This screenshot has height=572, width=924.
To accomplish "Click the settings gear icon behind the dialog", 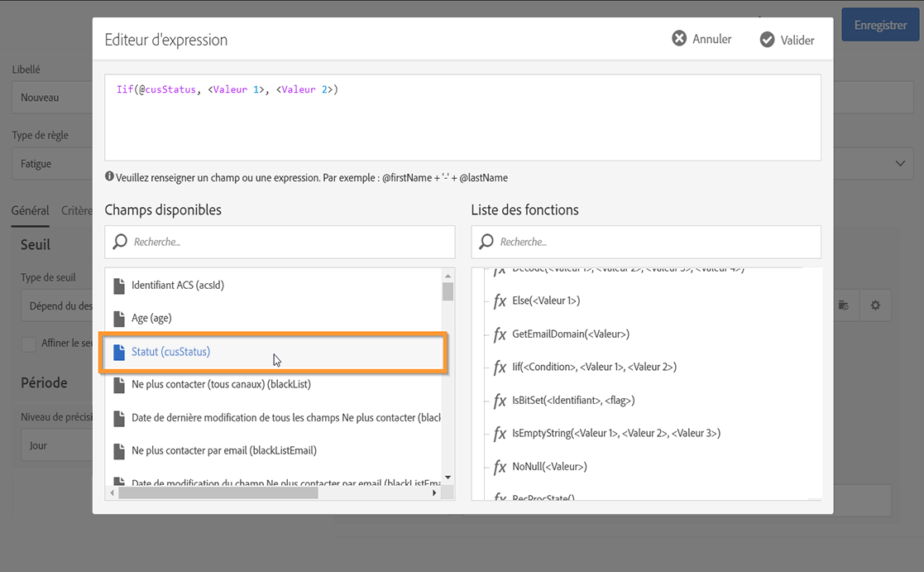I will click(875, 305).
